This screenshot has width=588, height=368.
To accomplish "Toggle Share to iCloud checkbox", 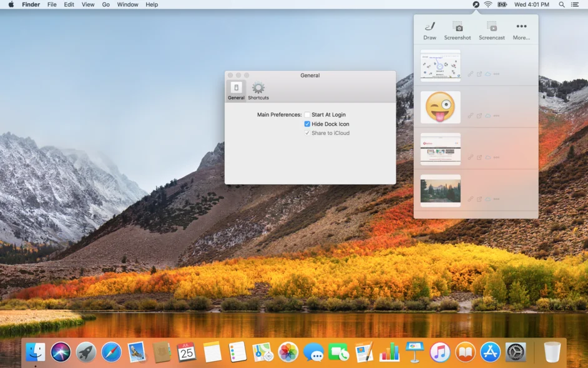I will pyautogui.click(x=307, y=133).
